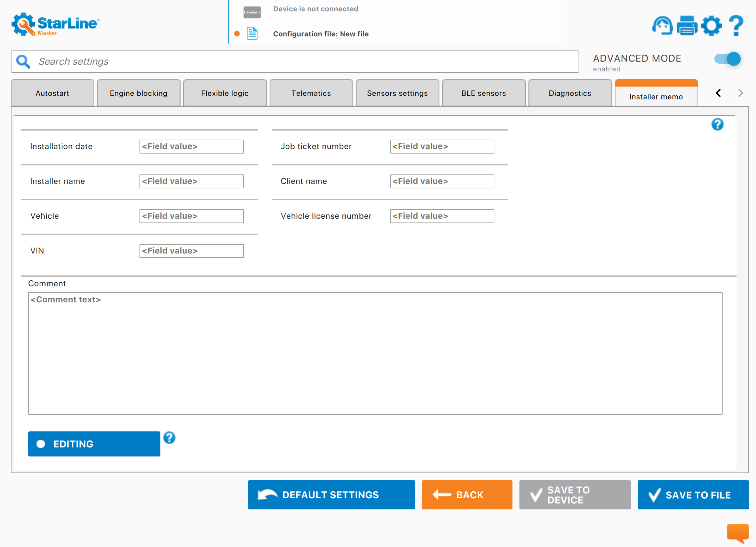The width and height of the screenshot is (756, 547).
Task: Toggle the Advanced Mode switch
Action: click(727, 59)
